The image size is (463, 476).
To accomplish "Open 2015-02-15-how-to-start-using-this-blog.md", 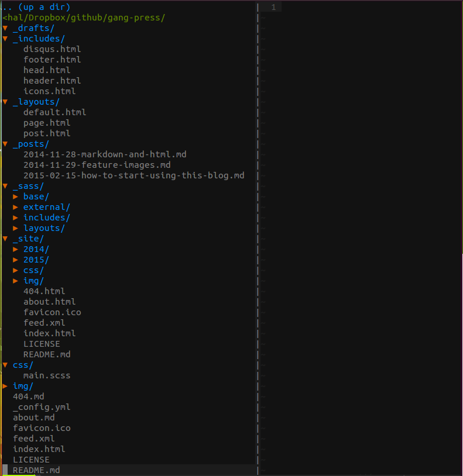I will click(133, 175).
